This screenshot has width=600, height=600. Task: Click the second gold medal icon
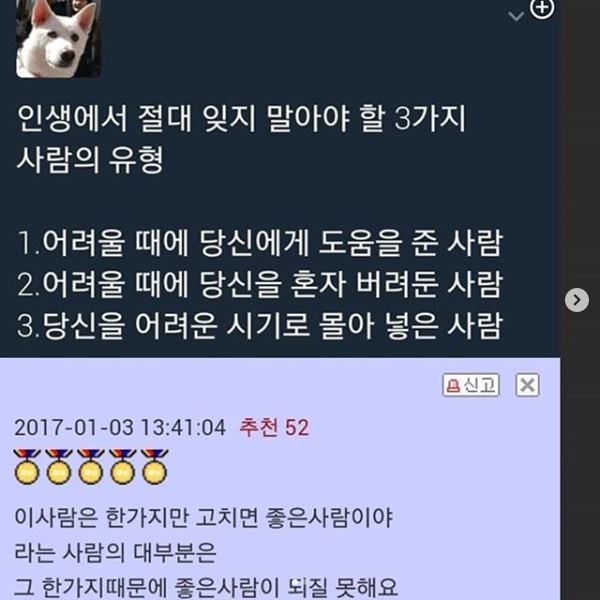tap(59, 467)
